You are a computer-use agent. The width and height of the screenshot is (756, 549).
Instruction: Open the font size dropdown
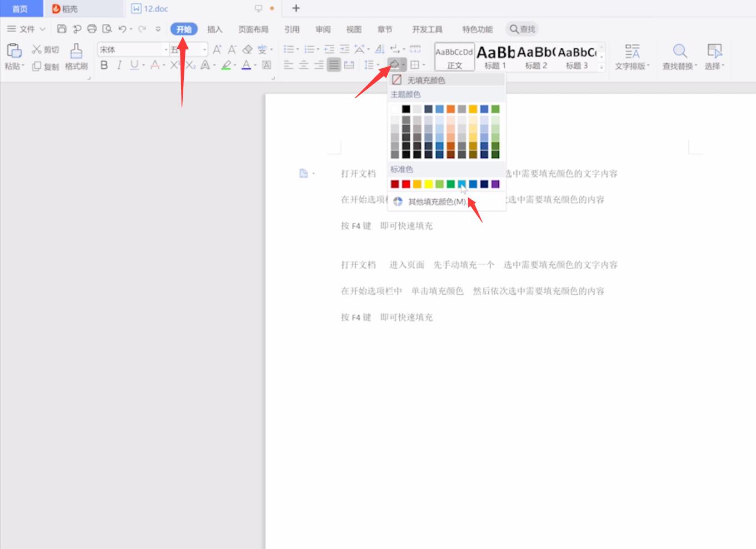click(204, 49)
